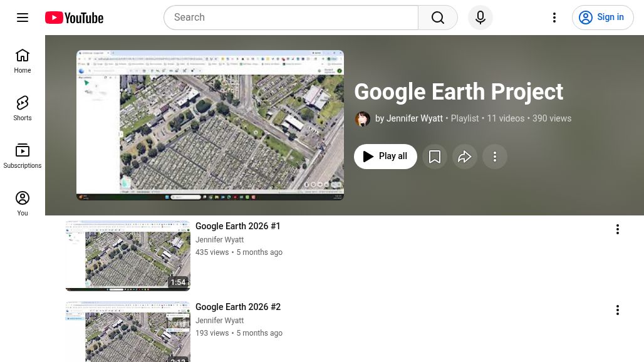
Task: Open Subscriptions in the sidebar
Action: pos(23,156)
